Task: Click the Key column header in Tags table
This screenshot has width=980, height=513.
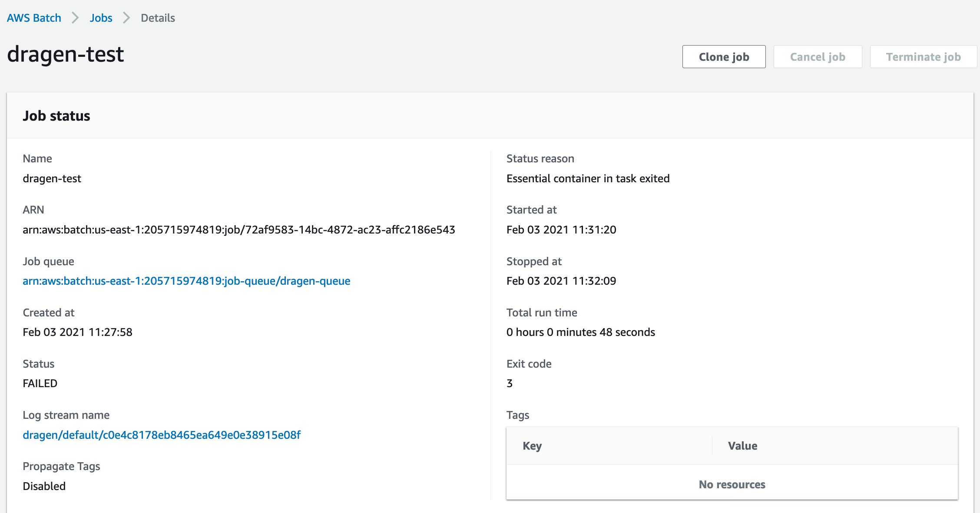Action: pyautogui.click(x=532, y=446)
